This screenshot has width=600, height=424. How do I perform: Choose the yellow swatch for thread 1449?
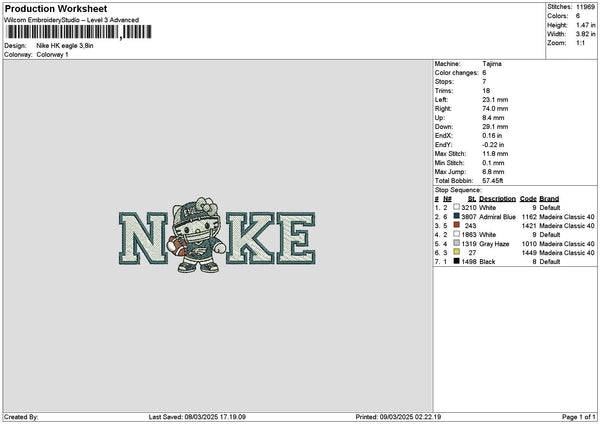click(457, 252)
